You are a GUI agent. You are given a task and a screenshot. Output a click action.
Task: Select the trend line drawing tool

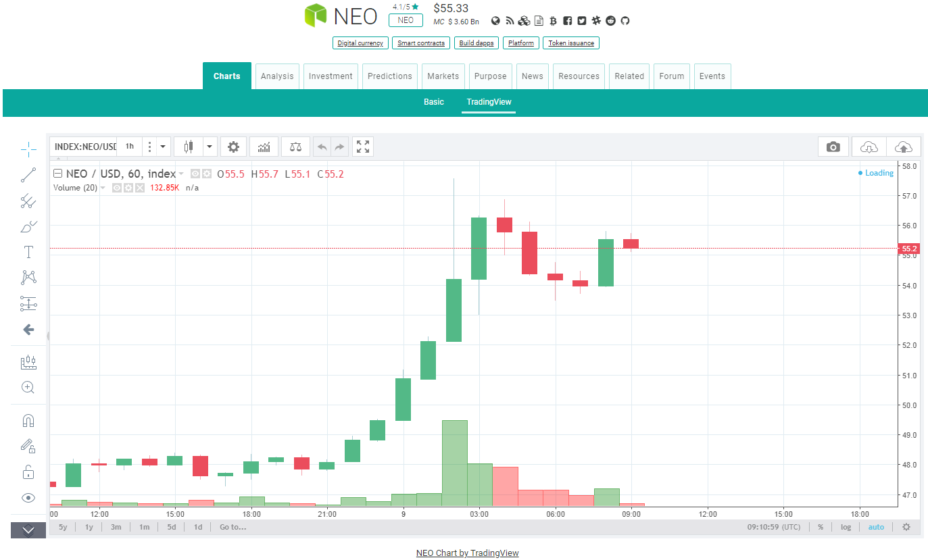click(28, 176)
